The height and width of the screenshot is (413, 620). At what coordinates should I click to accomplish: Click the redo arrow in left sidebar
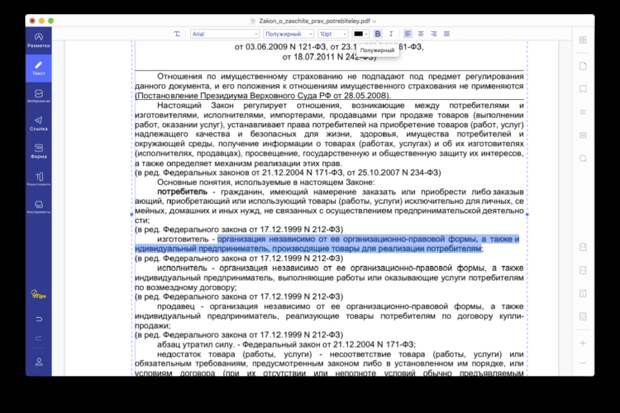[38, 339]
